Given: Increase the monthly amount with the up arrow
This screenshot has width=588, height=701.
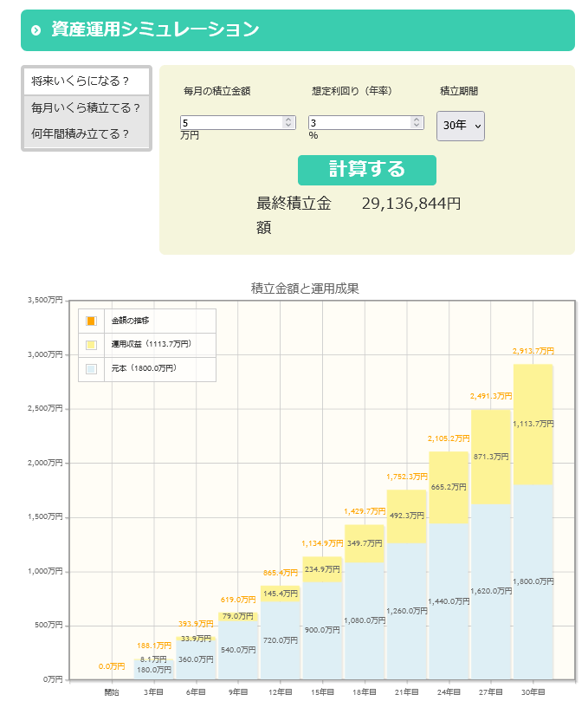Looking at the screenshot, I should [289, 120].
